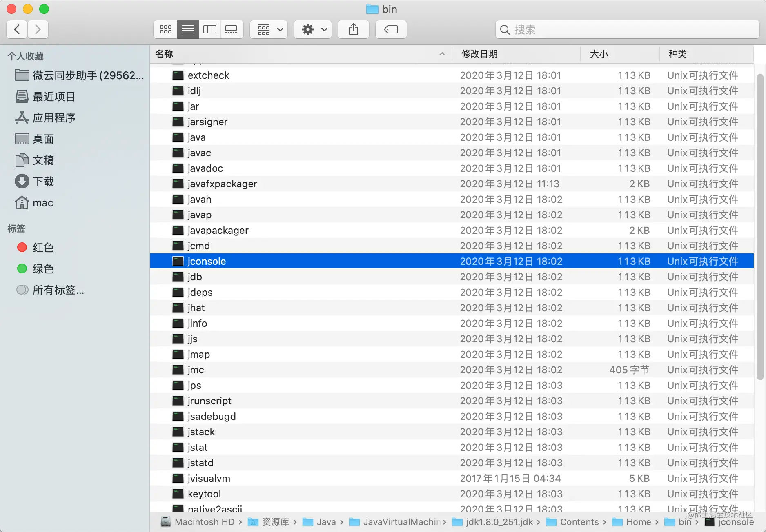The height and width of the screenshot is (532, 766).
Task: Go to Macintosh HD in path bar
Action: click(x=198, y=522)
